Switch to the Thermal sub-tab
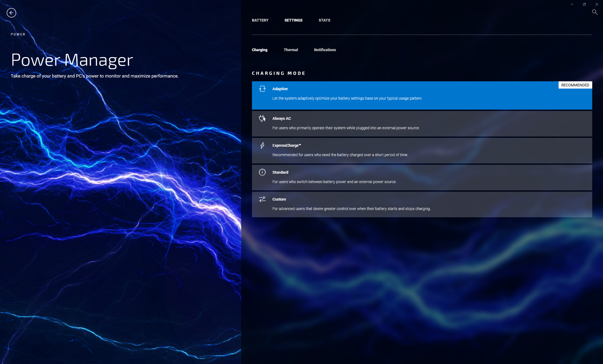This screenshot has width=603, height=364. tap(291, 50)
